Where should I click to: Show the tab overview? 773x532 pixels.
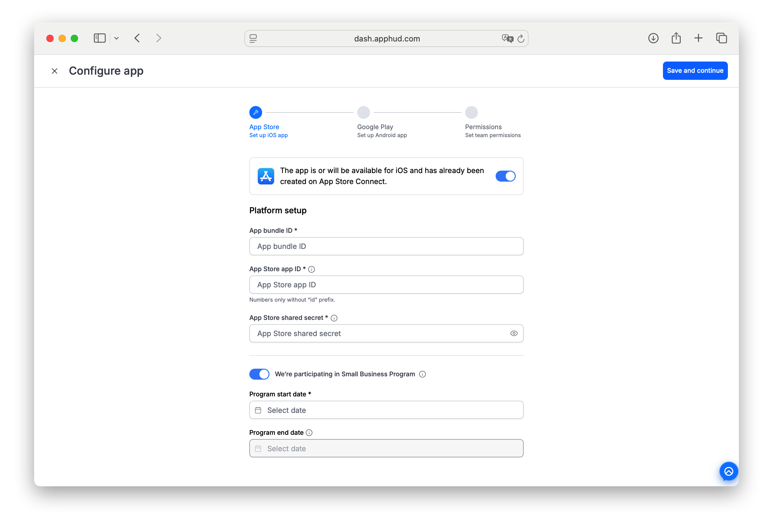(x=721, y=38)
